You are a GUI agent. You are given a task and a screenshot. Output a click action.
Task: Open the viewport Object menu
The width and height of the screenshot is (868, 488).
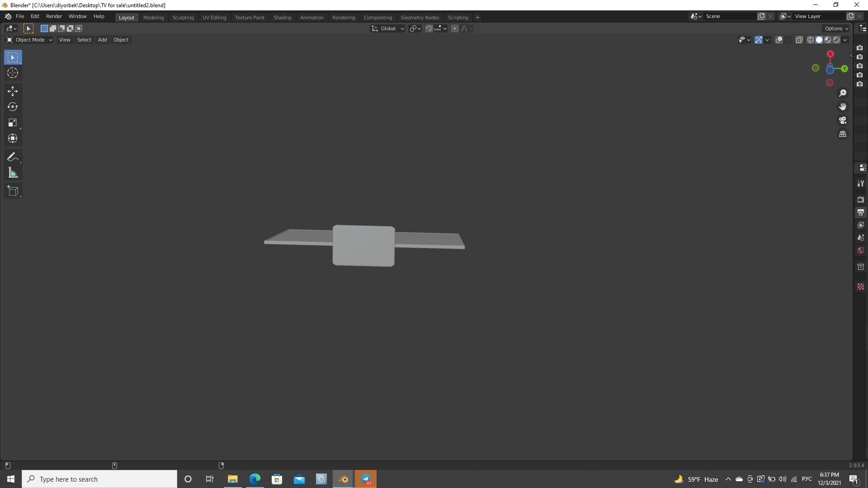(x=121, y=40)
